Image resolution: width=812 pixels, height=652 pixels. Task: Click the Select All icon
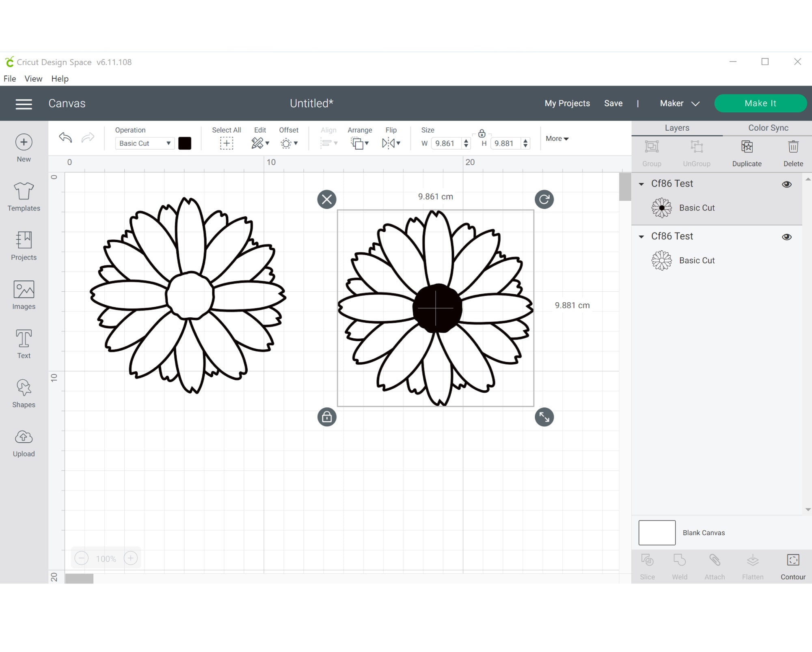pos(227,143)
